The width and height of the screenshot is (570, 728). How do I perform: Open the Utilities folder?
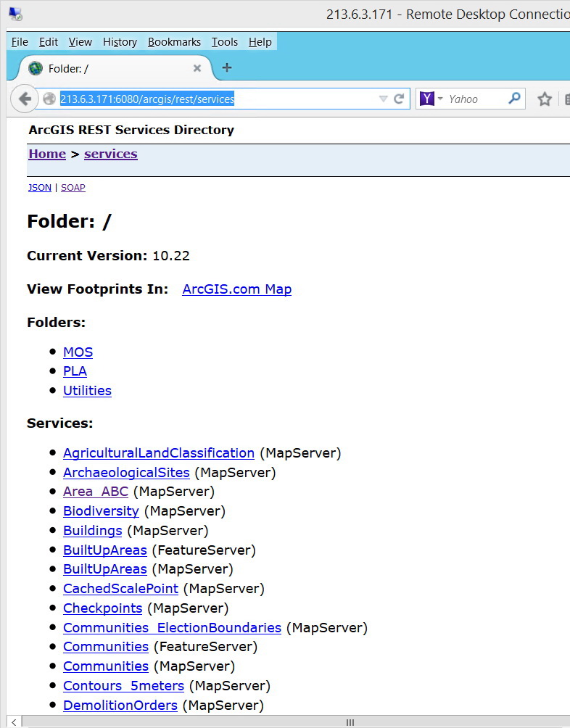pyautogui.click(x=87, y=390)
